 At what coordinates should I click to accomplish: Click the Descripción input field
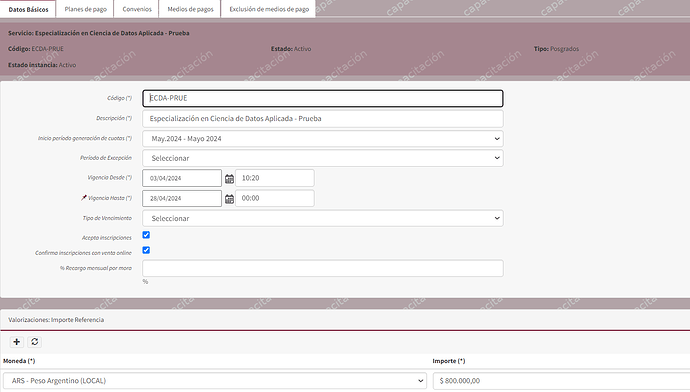tap(323, 118)
